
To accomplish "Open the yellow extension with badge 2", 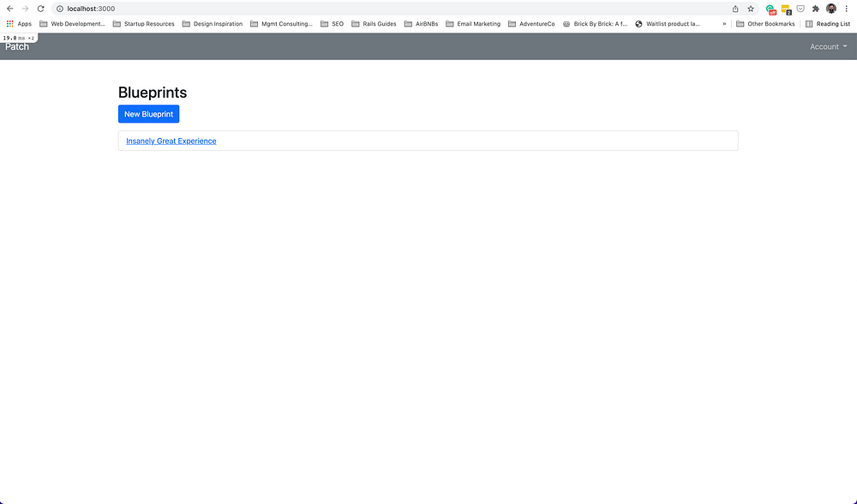I will (x=786, y=9).
